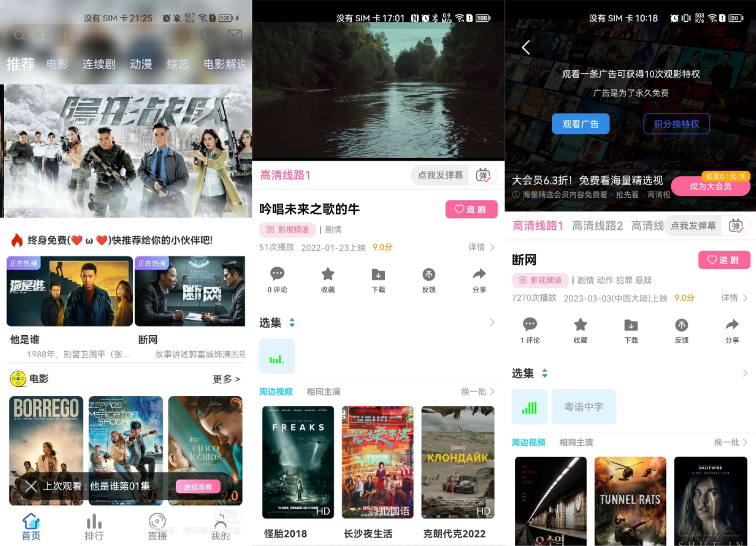Open the search magnifier icon
The image size is (756, 546).
click(19, 35)
